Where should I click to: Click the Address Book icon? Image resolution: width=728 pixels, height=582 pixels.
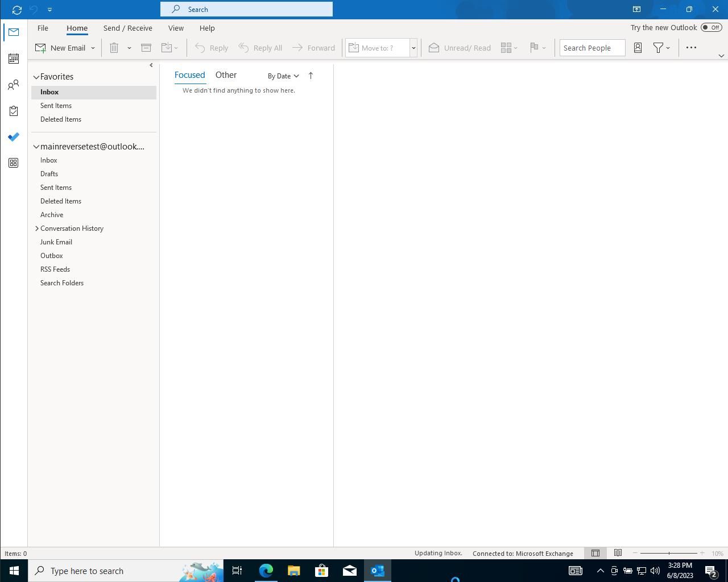pos(638,48)
